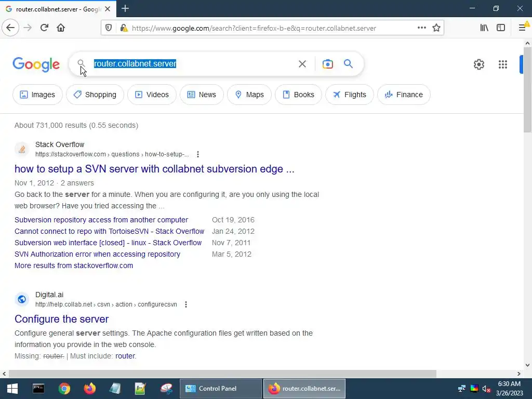Open new browser tab plus button
Viewport: 532px width, 399px height.
[x=125, y=8]
